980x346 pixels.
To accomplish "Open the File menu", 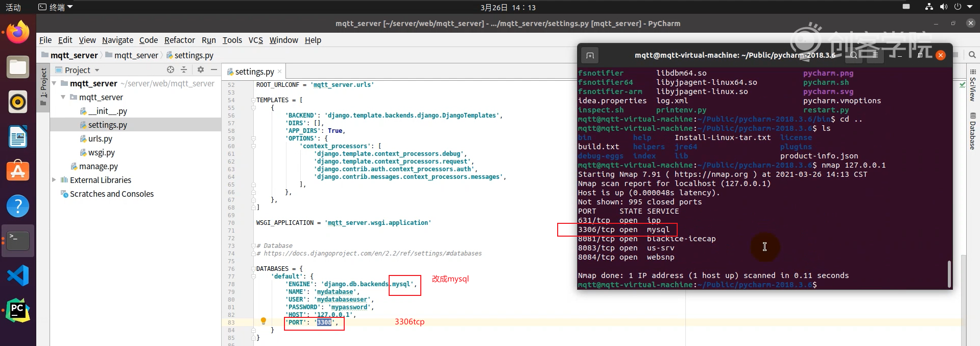I will 45,40.
